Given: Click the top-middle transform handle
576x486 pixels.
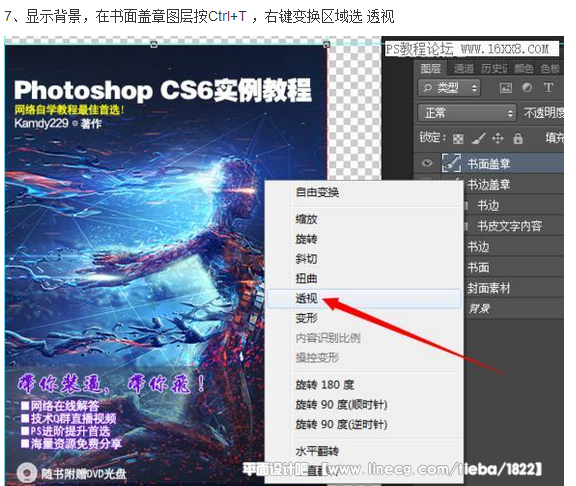Looking at the screenshot, I should pyautogui.click(x=154, y=44).
